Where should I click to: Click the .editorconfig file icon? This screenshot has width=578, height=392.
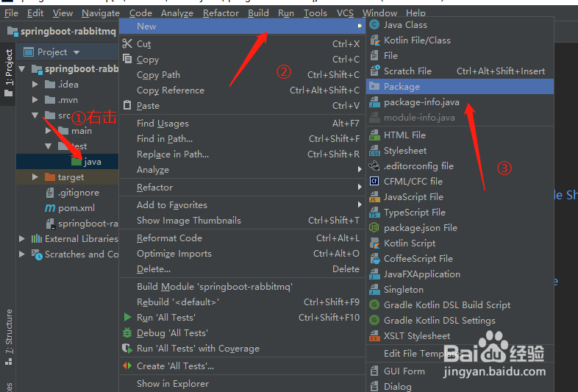[374, 166]
